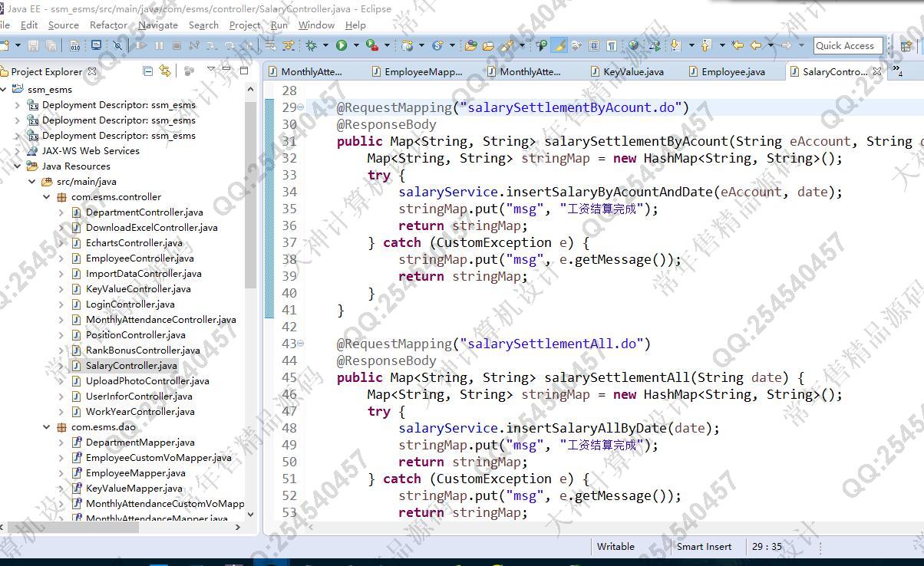
Task: Open the Run dropdown arrow
Action: tap(357, 46)
